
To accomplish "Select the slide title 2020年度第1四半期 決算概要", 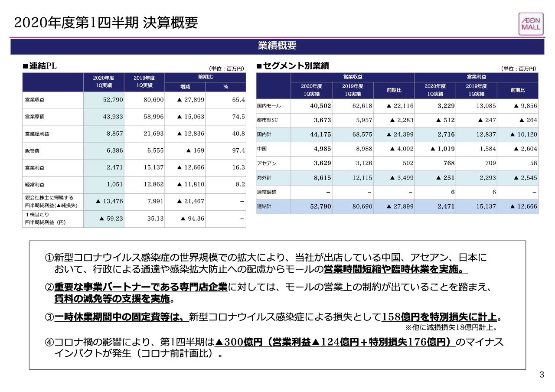I will 106,23.
